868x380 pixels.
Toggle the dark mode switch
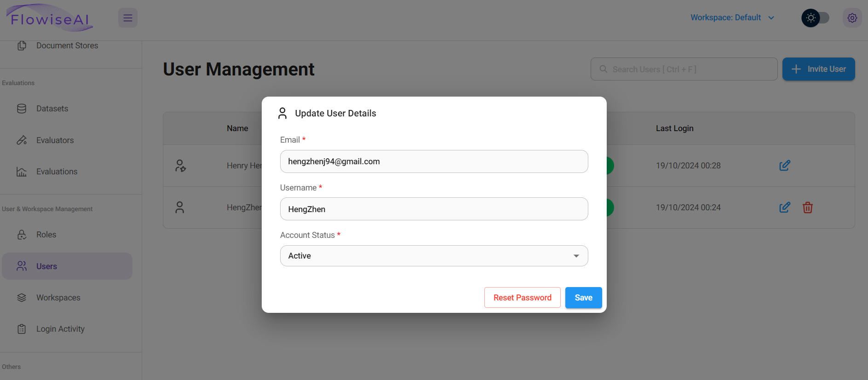tap(815, 18)
